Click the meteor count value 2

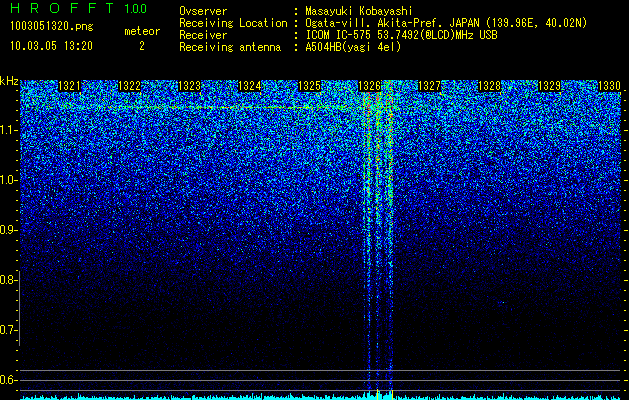tap(142, 46)
